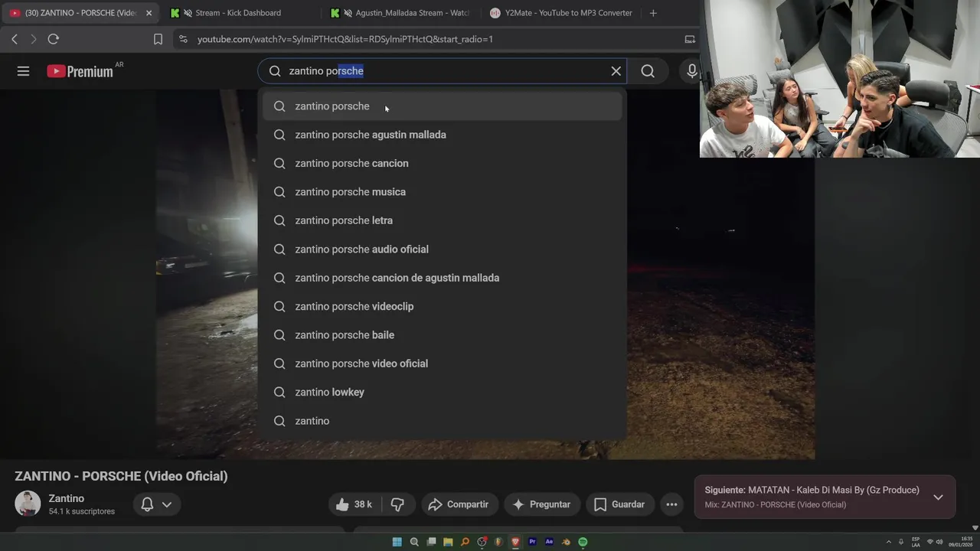Click video title ZANTINO - PORSCHE (Video Oficial)
The height and width of the screenshot is (551, 980).
click(121, 476)
